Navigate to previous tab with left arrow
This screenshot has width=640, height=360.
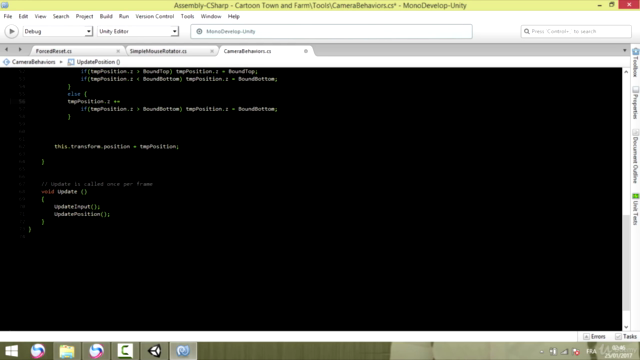point(7,50)
